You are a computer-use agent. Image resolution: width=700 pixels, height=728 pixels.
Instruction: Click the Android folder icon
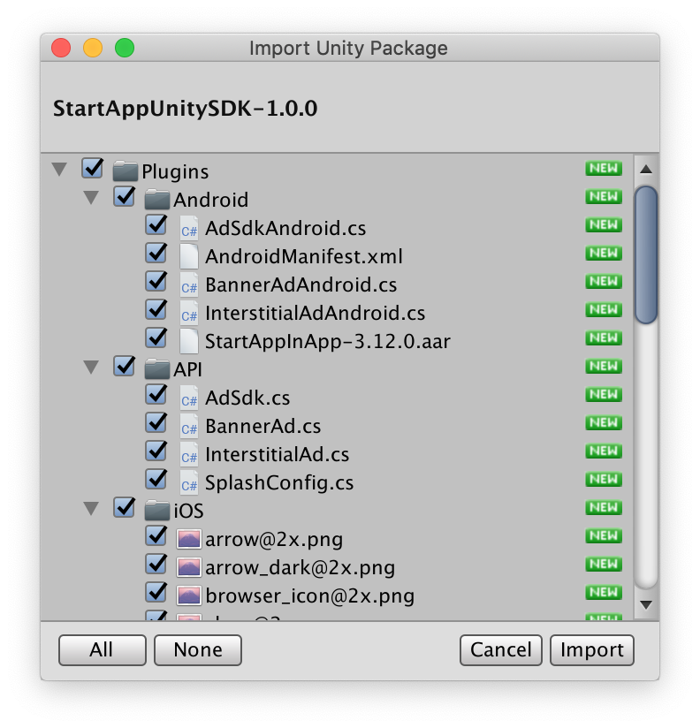[x=157, y=199]
